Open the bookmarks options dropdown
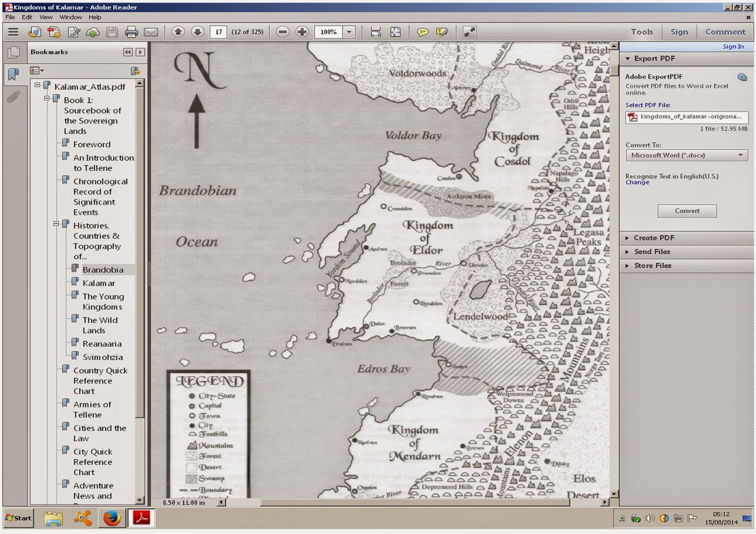Image resolution: width=756 pixels, height=534 pixels. point(37,71)
